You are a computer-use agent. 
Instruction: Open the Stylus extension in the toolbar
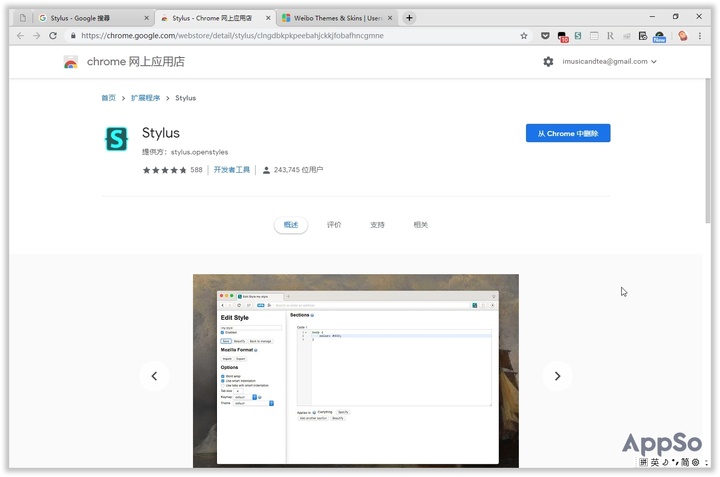578,35
